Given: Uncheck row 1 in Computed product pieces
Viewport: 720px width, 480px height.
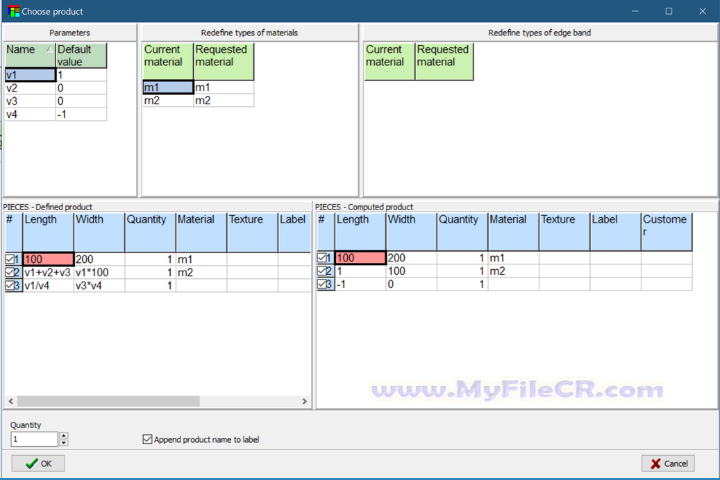Looking at the screenshot, I should tap(322, 258).
